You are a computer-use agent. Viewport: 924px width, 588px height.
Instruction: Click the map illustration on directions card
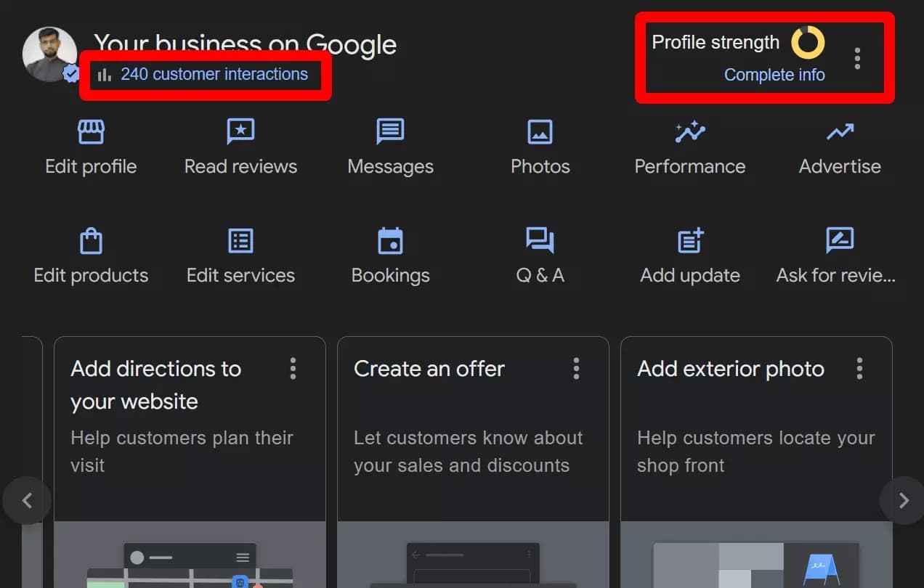point(190,565)
